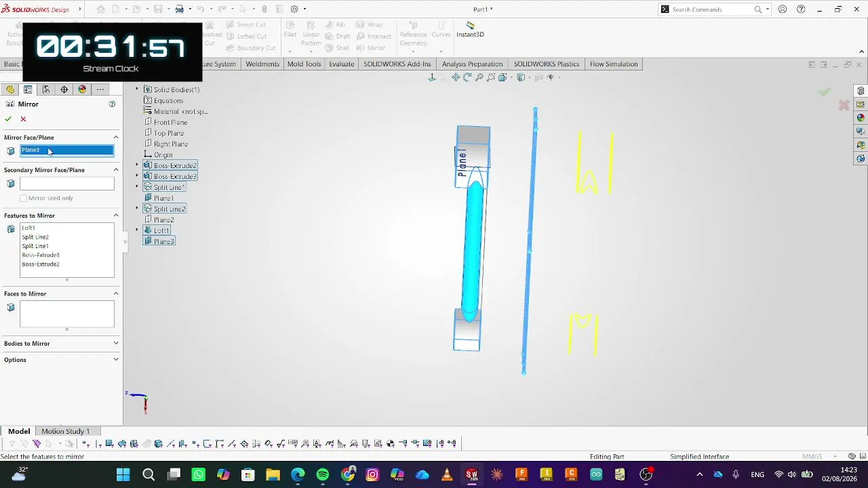Cancel the Mirror feature with red X

[x=23, y=119]
